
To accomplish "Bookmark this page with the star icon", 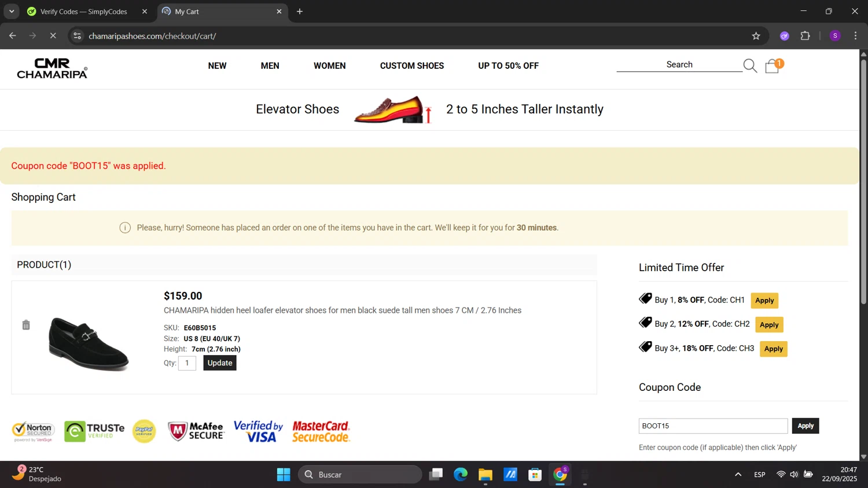I will coord(756,36).
